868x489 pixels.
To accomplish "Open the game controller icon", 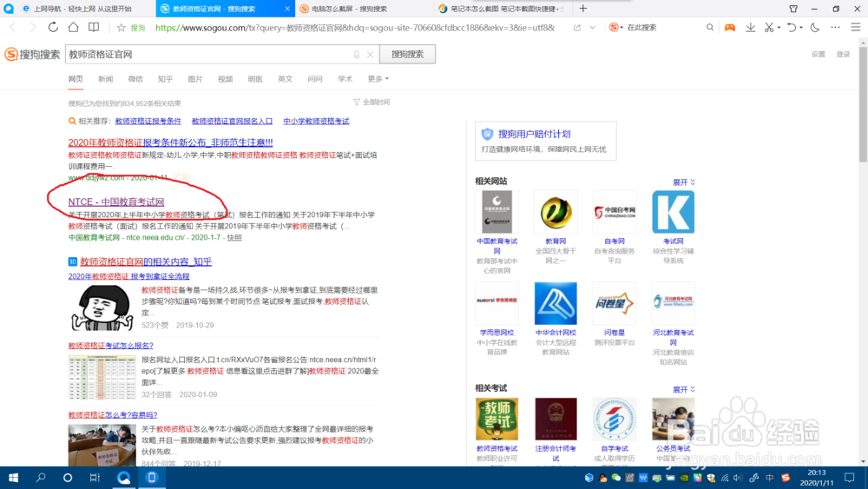I will click(x=730, y=27).
